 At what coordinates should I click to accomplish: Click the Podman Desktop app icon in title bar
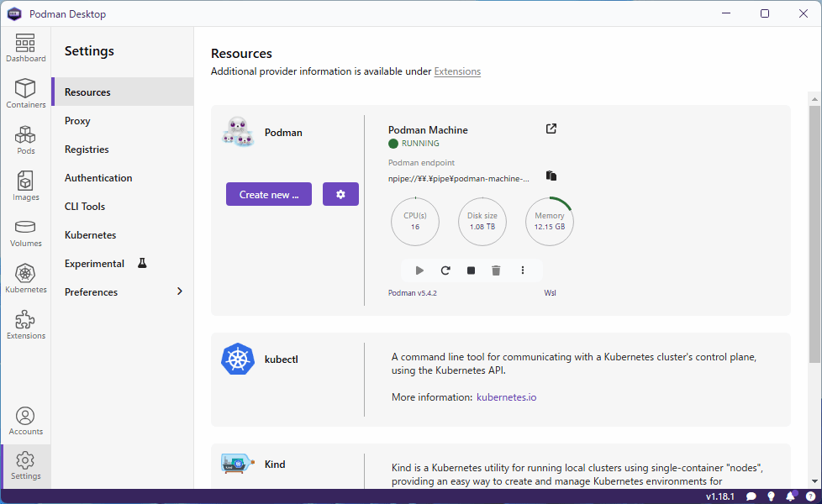click(x=14, y=13)
